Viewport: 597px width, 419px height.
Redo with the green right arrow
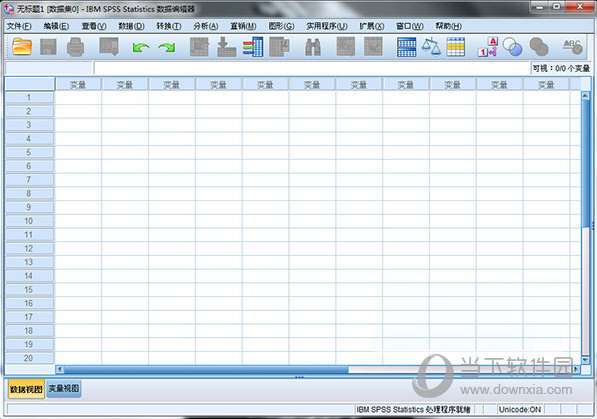coord(167,48)
